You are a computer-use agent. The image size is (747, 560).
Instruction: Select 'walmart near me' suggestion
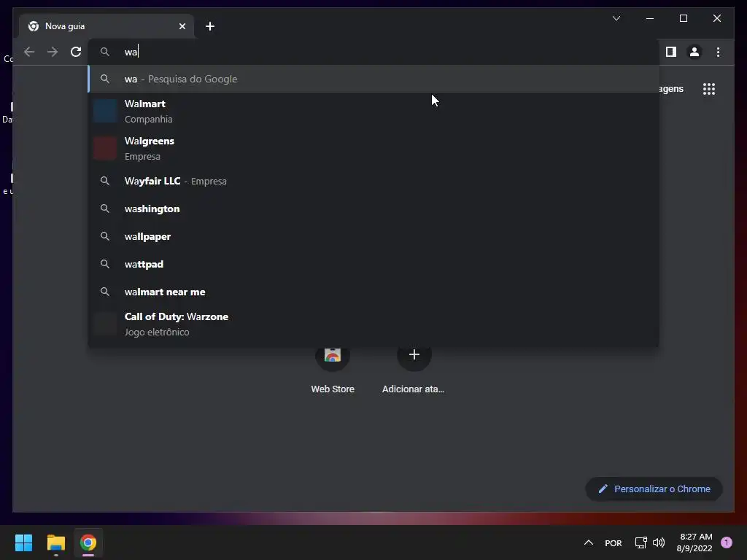click(373, 292)
